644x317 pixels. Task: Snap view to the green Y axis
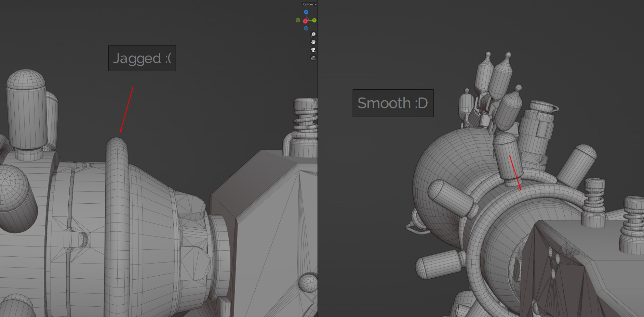[314, 21]
